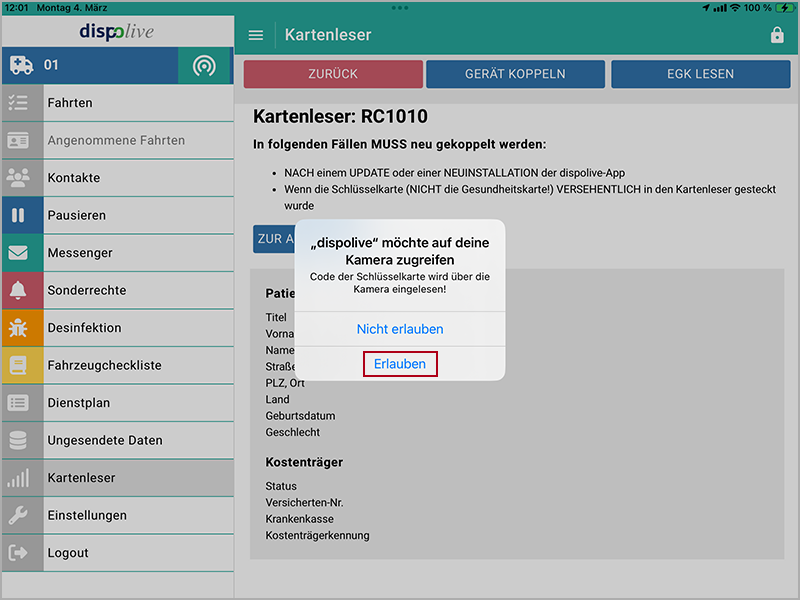The height and width of the screenshot is (600, 800).
Task: Tap the Logout arrow icon
Action: point(18,553)
